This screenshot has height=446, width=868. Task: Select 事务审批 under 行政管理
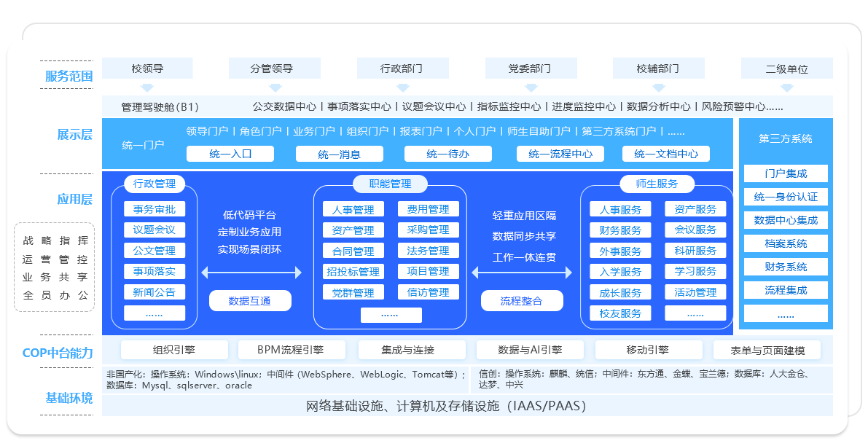pyautogui.click(x=155, y=208)
